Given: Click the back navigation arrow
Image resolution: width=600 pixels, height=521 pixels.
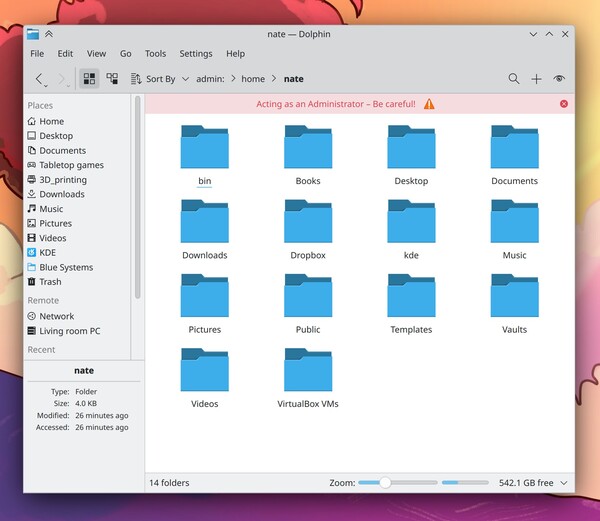Looking at the screenshot, I should point(39,79).
